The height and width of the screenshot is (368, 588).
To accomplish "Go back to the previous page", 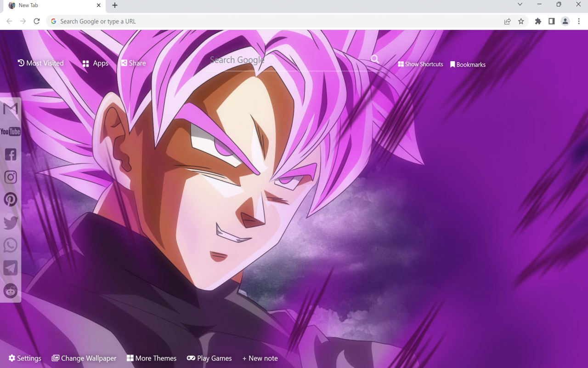I will [x=9, y=21].
